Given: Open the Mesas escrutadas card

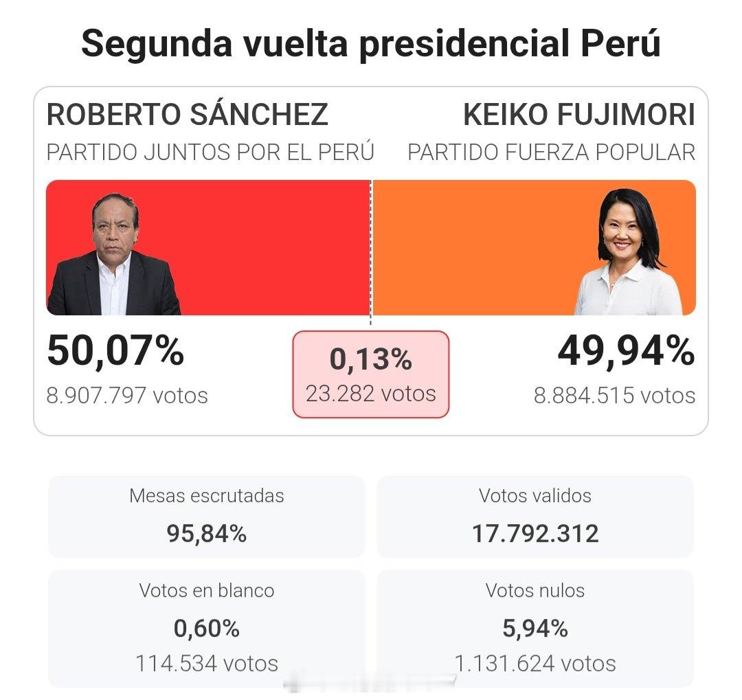Looking at the screenshot, I should pyautogui.click(x=207, y=517).
